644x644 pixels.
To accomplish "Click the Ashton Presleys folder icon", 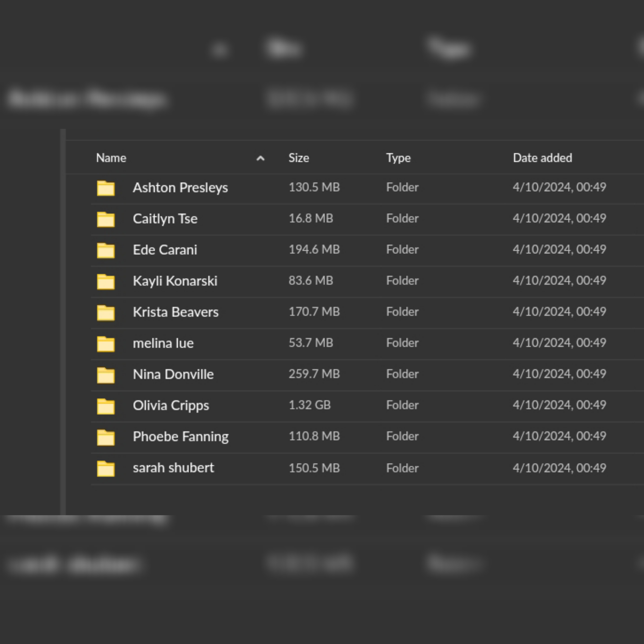I will point(106,188).
